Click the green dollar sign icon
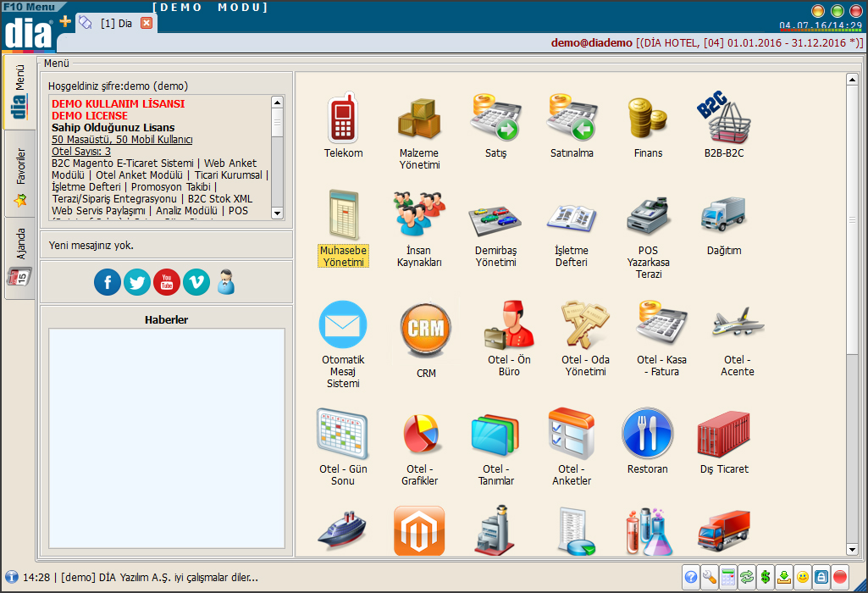Screen dimensions: 868x593 (x=766, y=578)
